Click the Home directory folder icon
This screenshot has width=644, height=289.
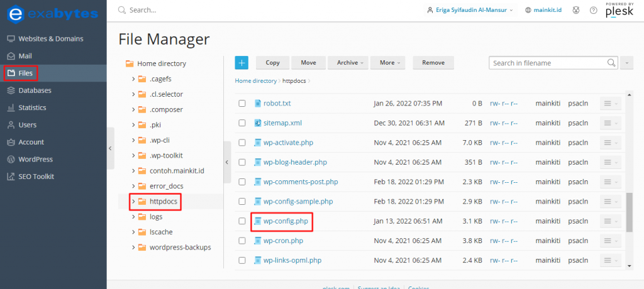(130, 63)
